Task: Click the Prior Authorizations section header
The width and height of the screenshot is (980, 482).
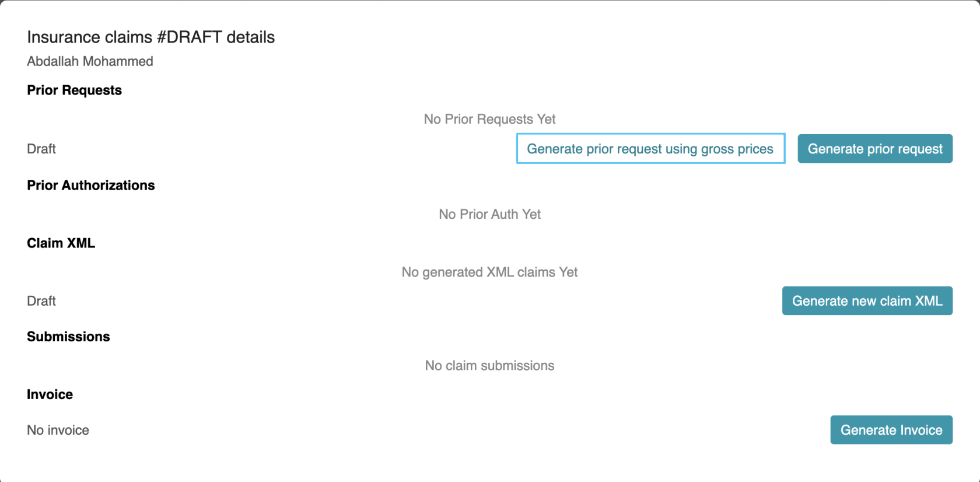Action: 90,186
